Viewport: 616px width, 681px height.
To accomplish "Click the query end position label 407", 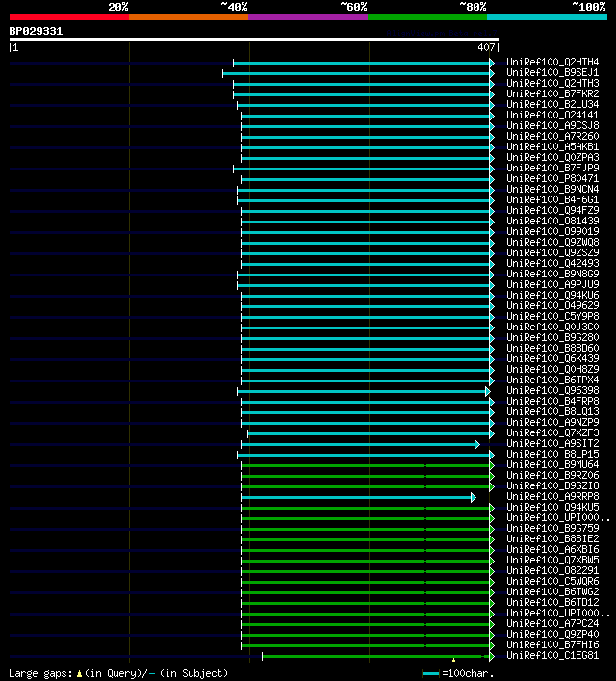I will [x=486, y=47].
